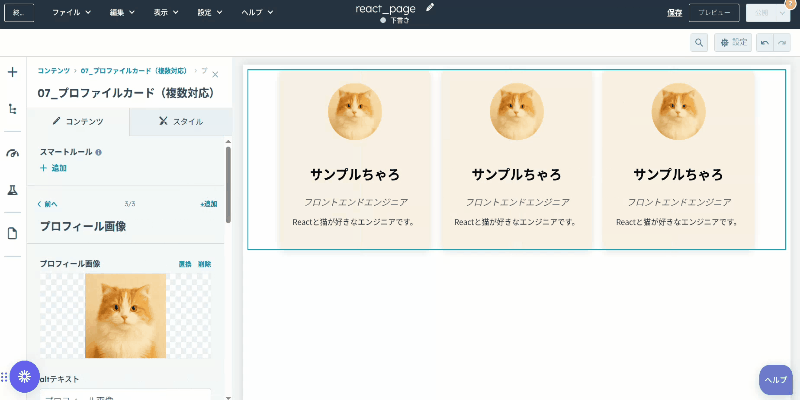Image resolution: width=800 pixels, height=400 pixels.
Task: Click the gear 設定 button in toolbar
Action: pos(733,43)
